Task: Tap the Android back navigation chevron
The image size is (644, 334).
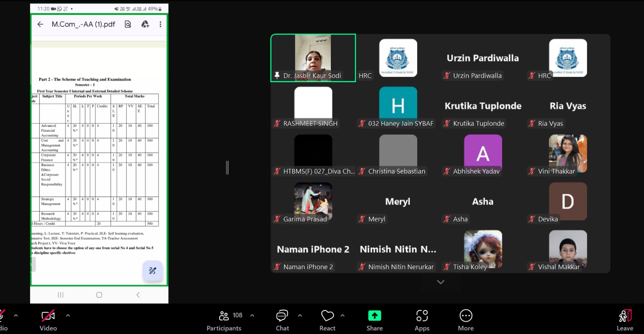Action: (x=138, y=295)
